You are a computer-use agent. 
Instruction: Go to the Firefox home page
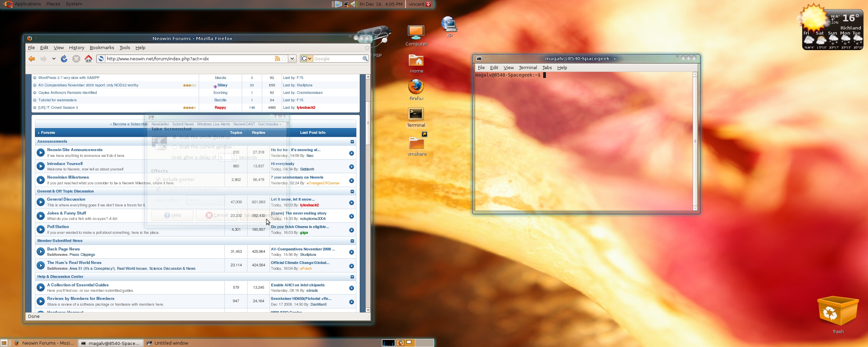coord(88,59)
